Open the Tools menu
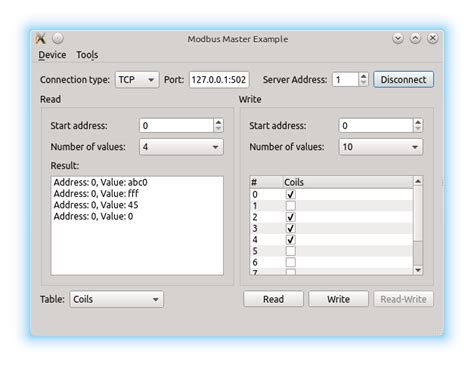The height and width of the screenshot is (366, 474). (x=87, y=55)
